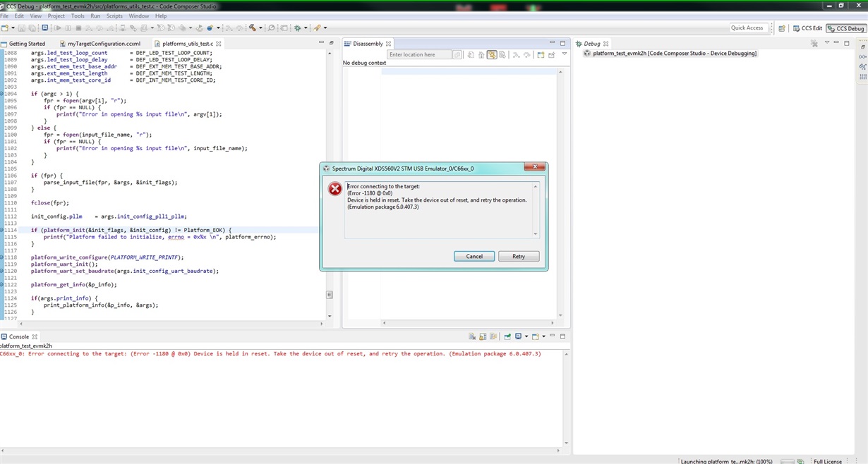
Task: Click the Save toolbar icon
Action: pyautogui.click(x=21, y=28)
